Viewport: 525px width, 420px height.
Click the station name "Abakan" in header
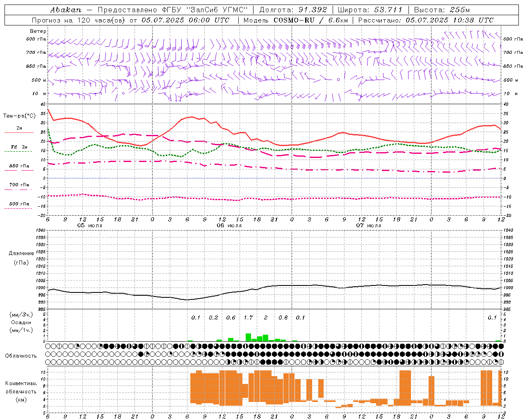click(x=66, y=10)
